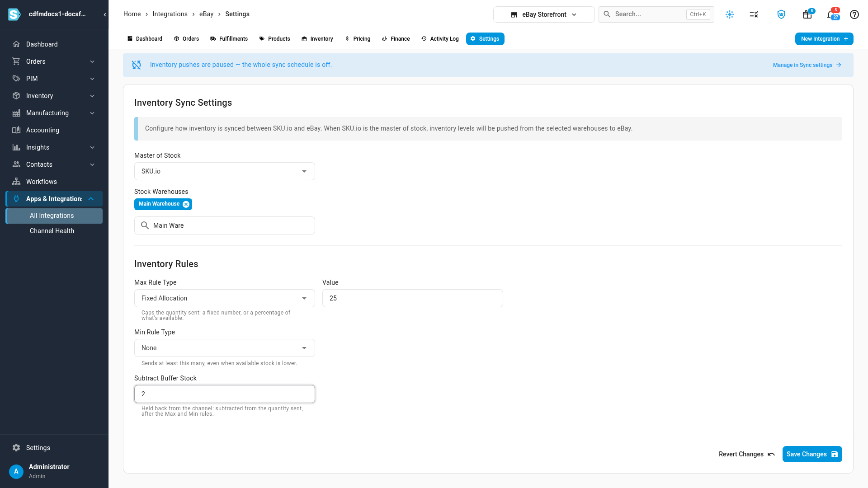868x488 pixels.
Task: Click the Administrator avatar icon
Action: 16,471
